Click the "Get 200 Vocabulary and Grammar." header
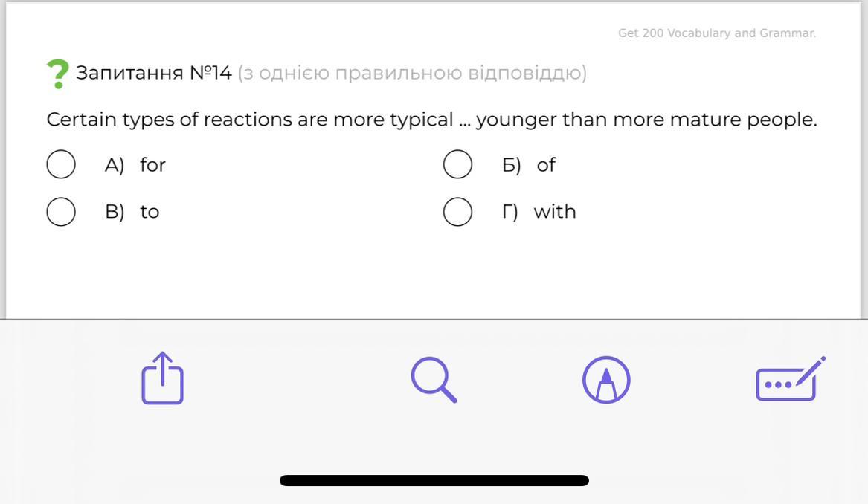This screenshot has width=868, height=504. point(717,33)
